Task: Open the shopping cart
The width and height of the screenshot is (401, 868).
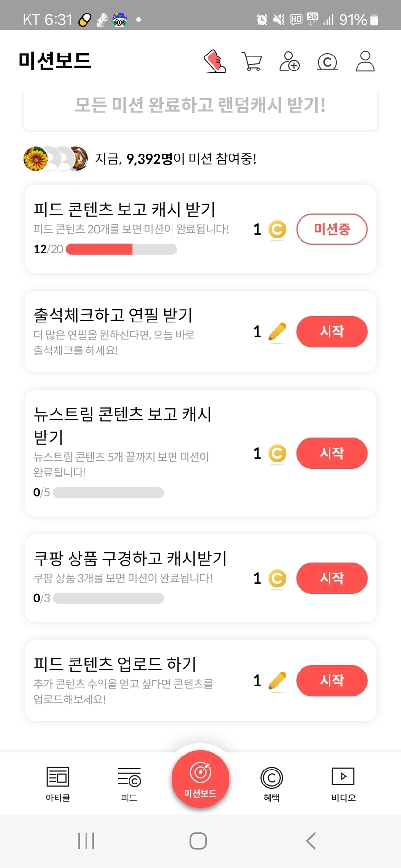Action: [252, 62]
